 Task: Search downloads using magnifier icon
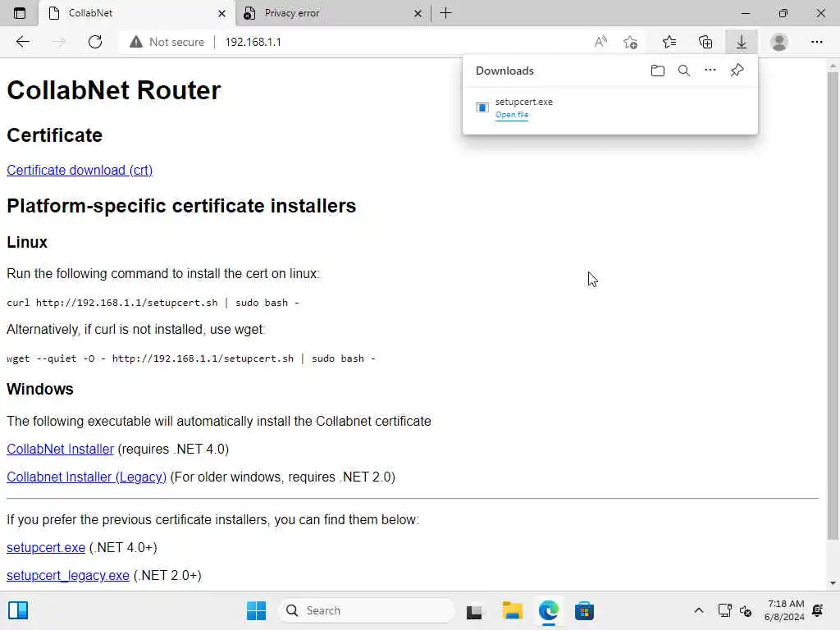click(x=683, y=71)
